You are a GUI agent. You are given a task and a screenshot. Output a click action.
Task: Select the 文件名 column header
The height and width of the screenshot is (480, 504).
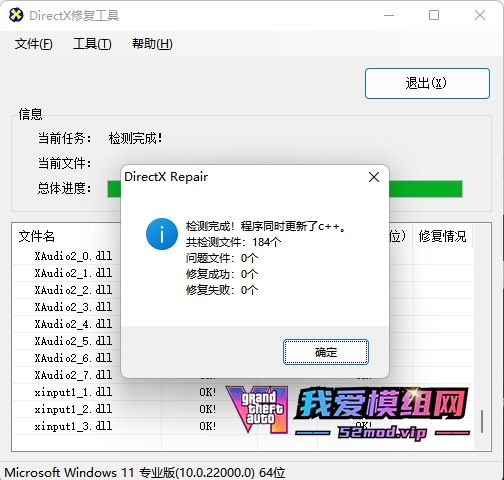coord(37,236)
